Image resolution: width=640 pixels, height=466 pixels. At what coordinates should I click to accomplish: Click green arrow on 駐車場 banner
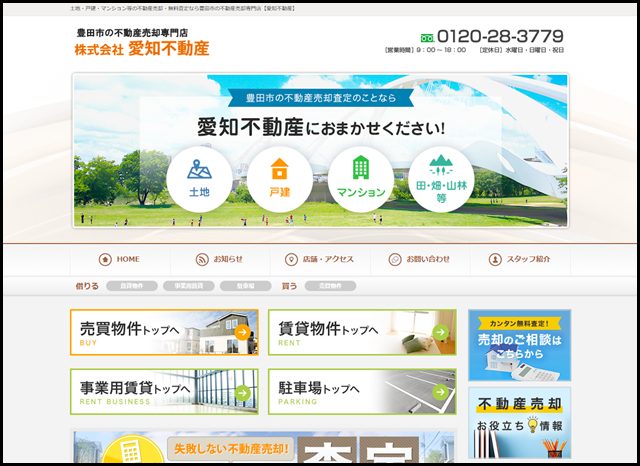tap(440, 392)
